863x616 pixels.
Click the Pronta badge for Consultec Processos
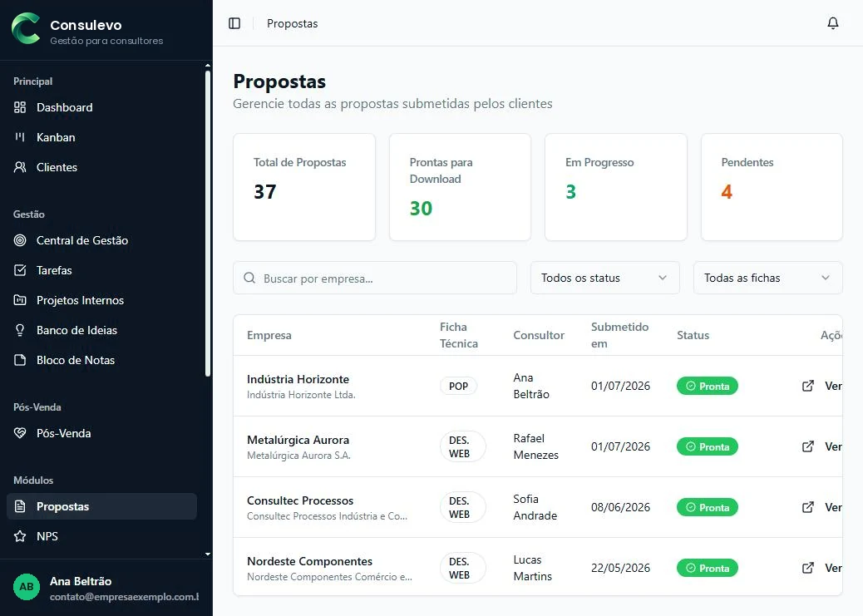[x=708, y=507]
